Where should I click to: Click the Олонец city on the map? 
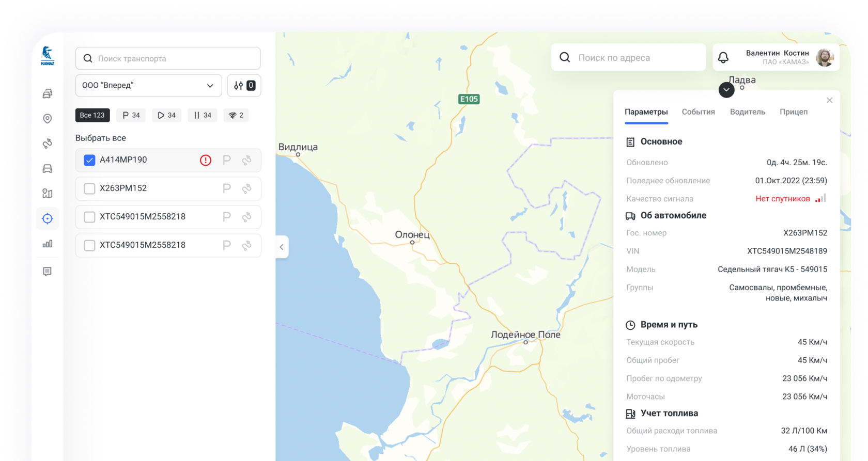coord(412,235)
